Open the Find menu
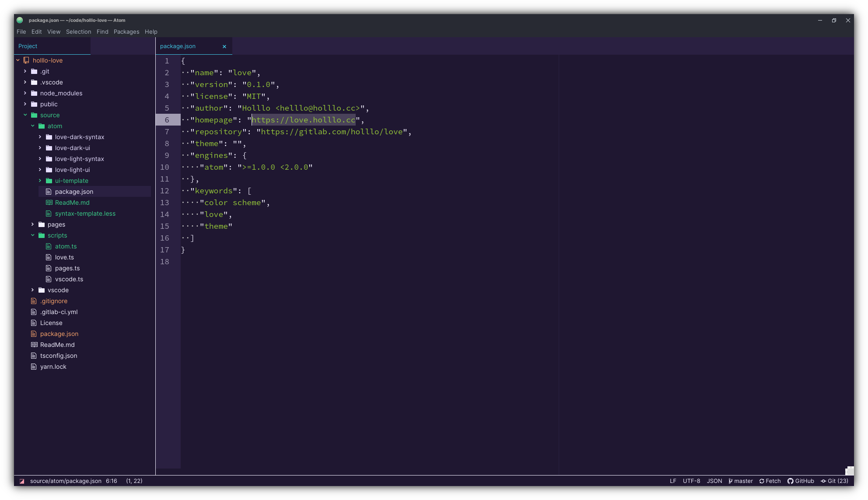 pos(102,31)
